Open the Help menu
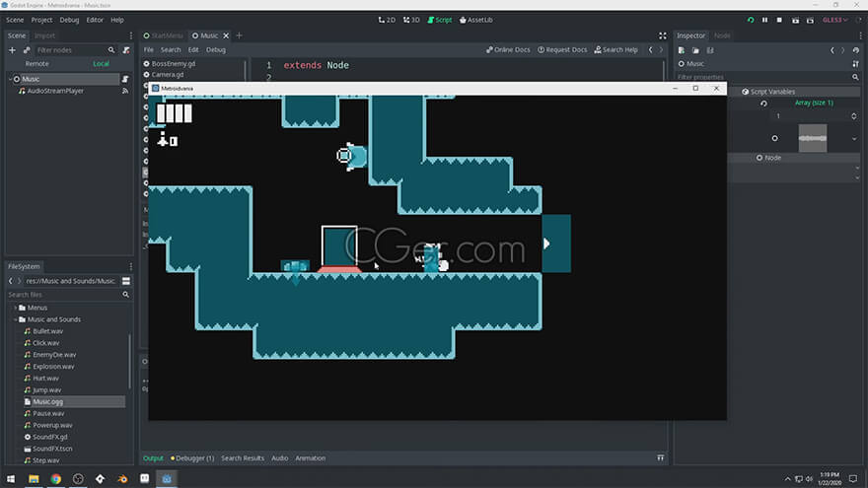The height and width of the screenshot is (488, 868). coord(116,20)
